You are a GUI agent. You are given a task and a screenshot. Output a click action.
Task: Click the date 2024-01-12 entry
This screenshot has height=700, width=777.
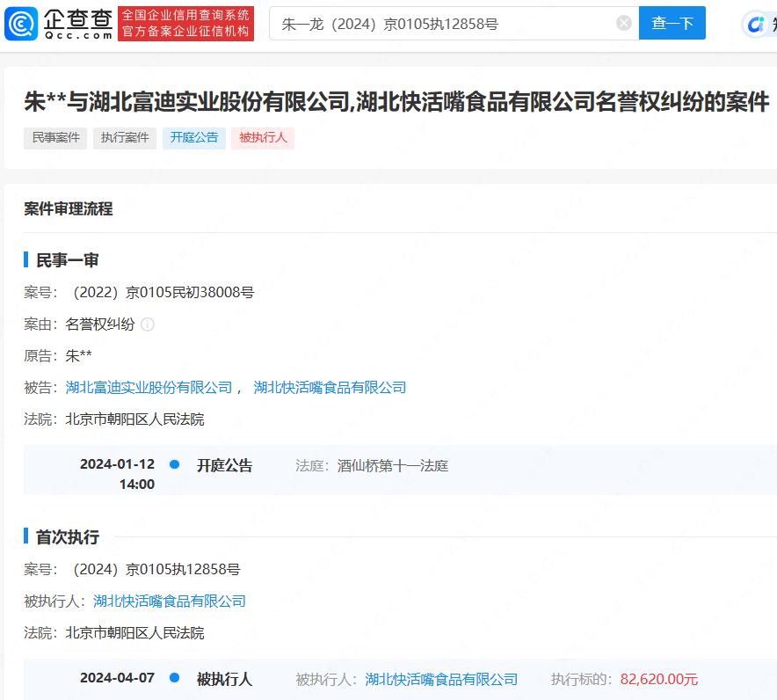tap(118, 464)
